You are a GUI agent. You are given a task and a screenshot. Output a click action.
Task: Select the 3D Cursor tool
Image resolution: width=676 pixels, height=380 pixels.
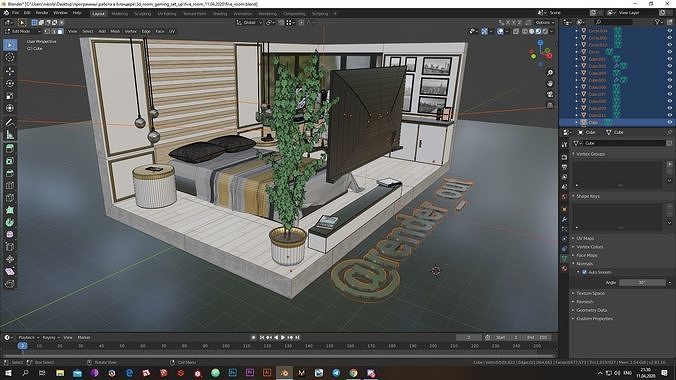click(9, 57)
